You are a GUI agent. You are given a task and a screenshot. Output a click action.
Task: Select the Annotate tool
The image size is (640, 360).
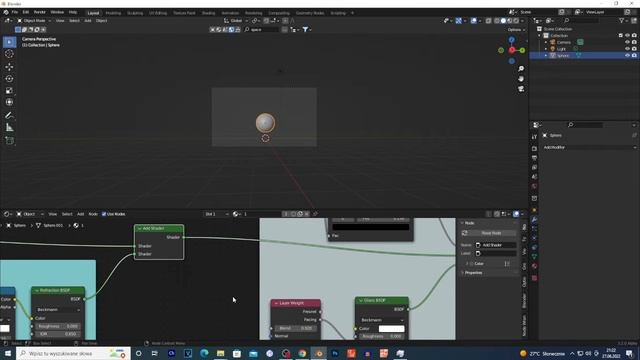[9, 116]
